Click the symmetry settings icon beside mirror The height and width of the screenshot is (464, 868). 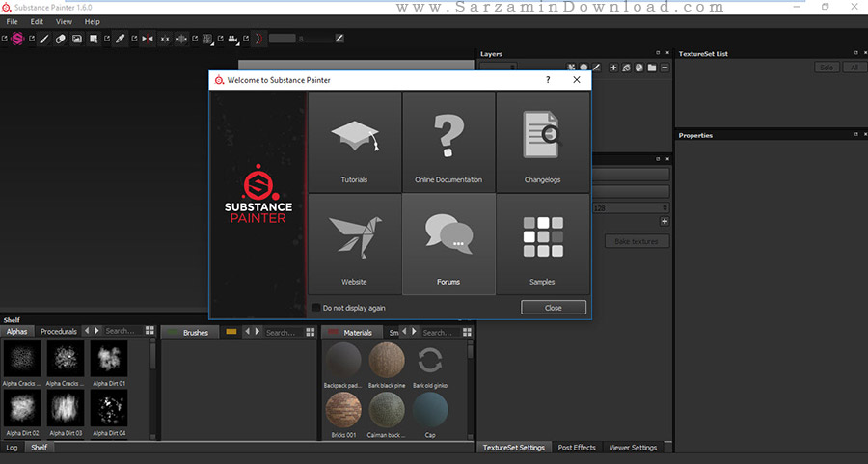tap(164, 39)
